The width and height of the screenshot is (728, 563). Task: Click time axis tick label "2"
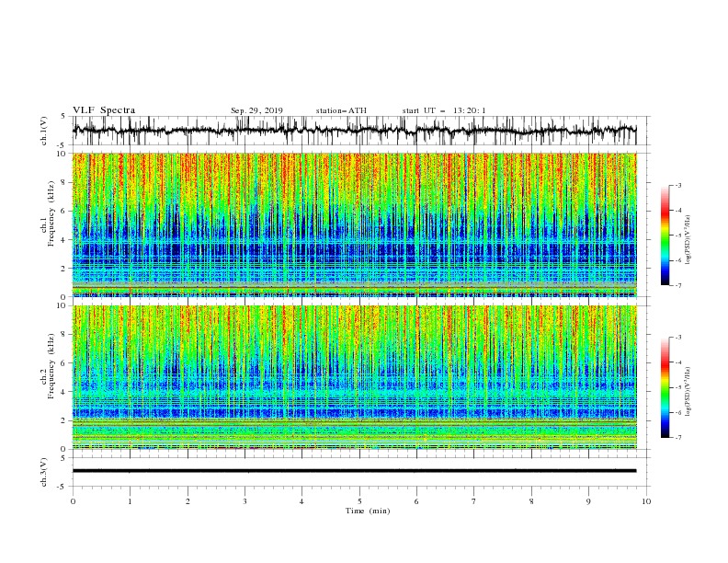tap(188, 501)
